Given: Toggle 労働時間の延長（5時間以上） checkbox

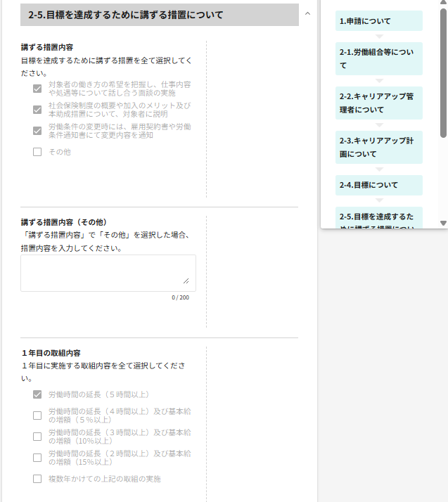Looking at the screenshot, I should point(37,394).
